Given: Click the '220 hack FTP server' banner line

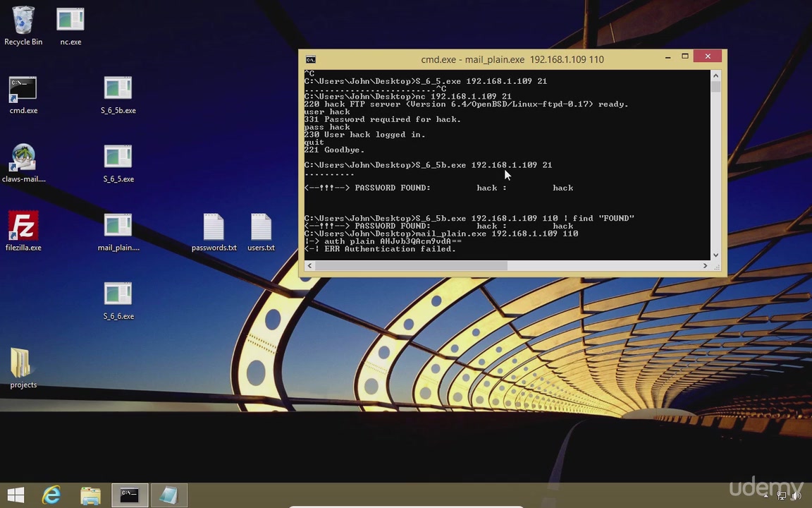Looking at the screenshot, I should [x=466, y=104].
